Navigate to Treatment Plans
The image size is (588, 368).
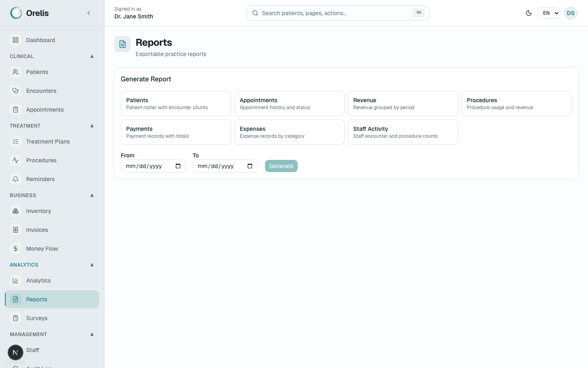tap(52, 141)
